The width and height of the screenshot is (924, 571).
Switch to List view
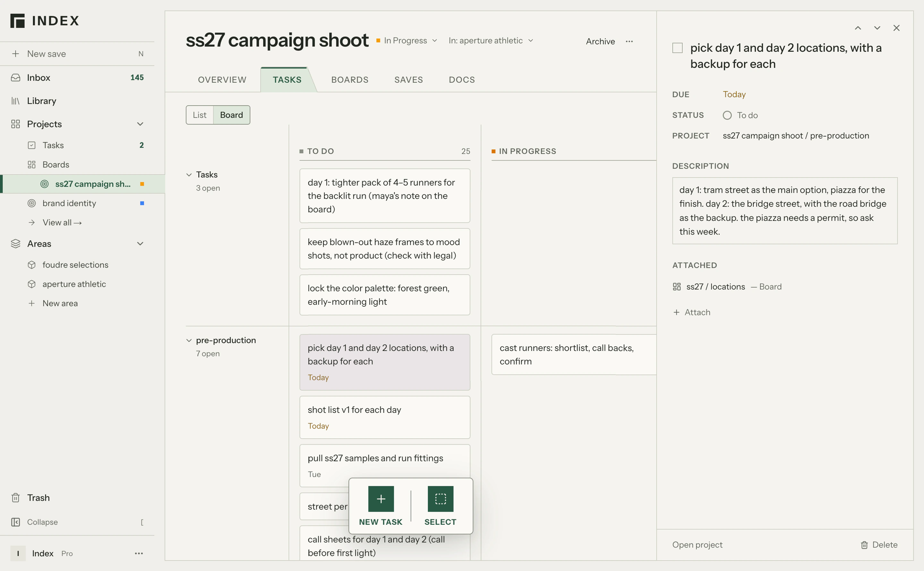point(200,115)
